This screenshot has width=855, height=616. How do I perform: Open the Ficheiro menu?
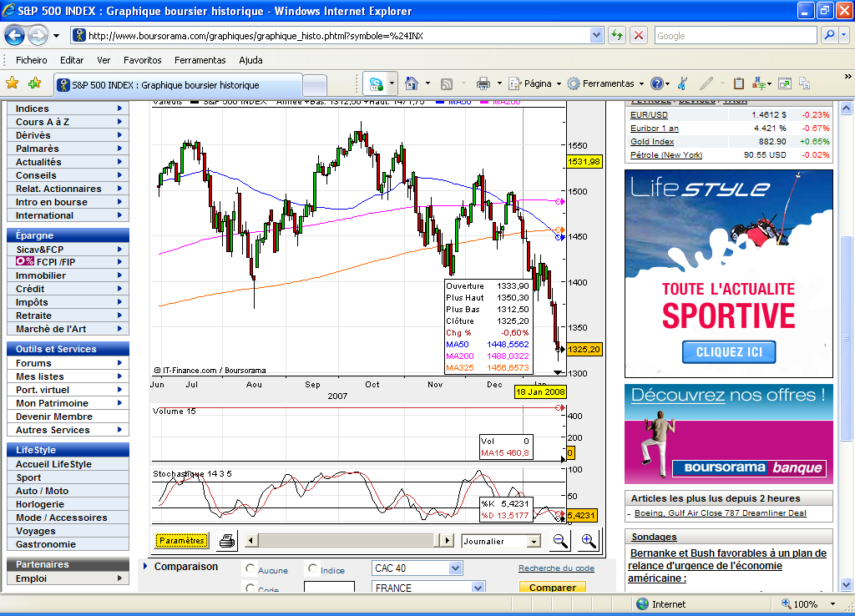point(31,60)
